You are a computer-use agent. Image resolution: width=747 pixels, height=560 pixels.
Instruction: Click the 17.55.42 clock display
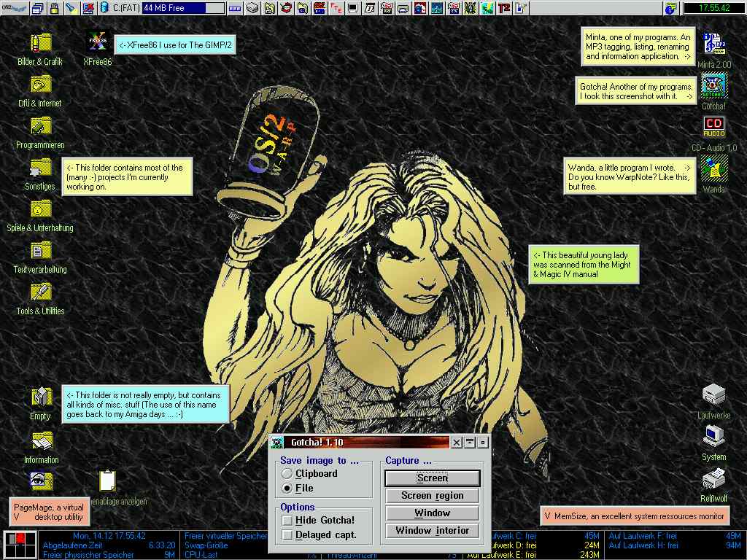point(713,8)
